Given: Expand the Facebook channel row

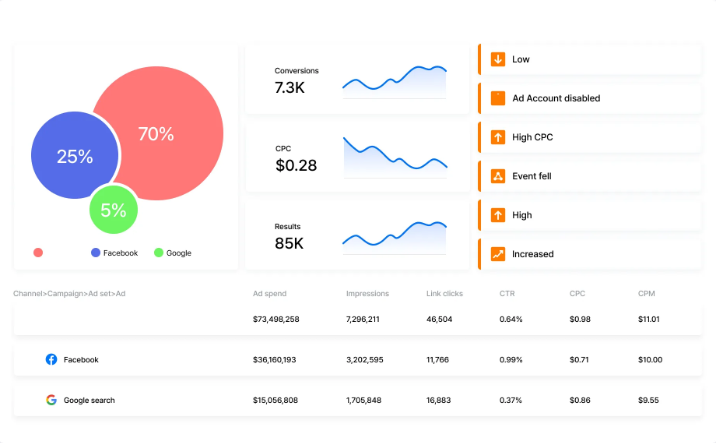Looking at the screenshot, I should click(x=358, y=359).
